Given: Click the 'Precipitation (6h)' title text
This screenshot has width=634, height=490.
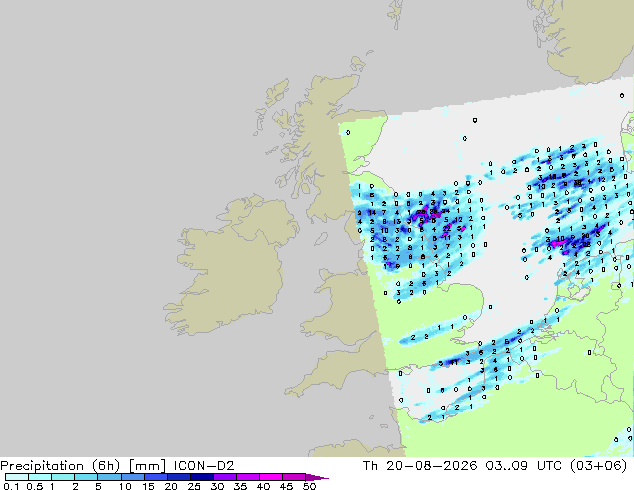Looking at the screenshot, I should [60, 466].
